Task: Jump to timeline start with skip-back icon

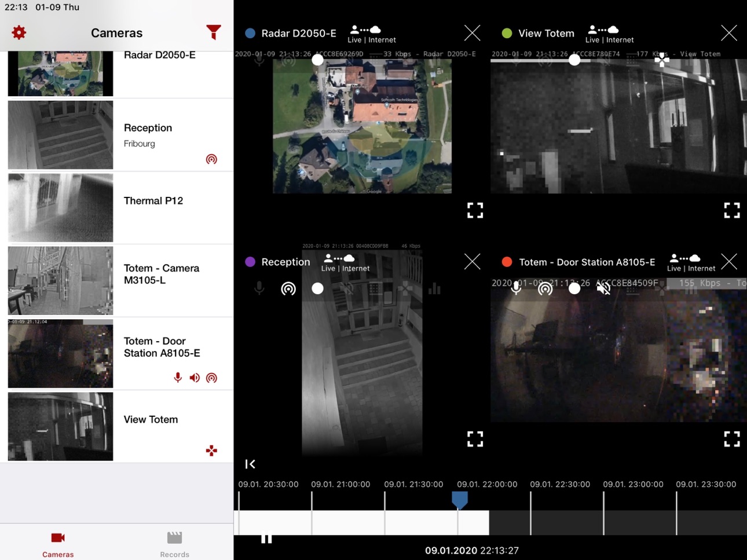Action: 250,464
